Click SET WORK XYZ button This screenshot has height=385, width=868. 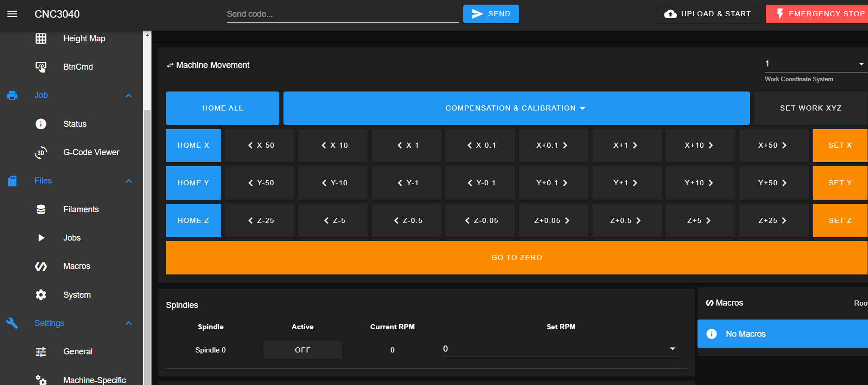pos(810,108)
